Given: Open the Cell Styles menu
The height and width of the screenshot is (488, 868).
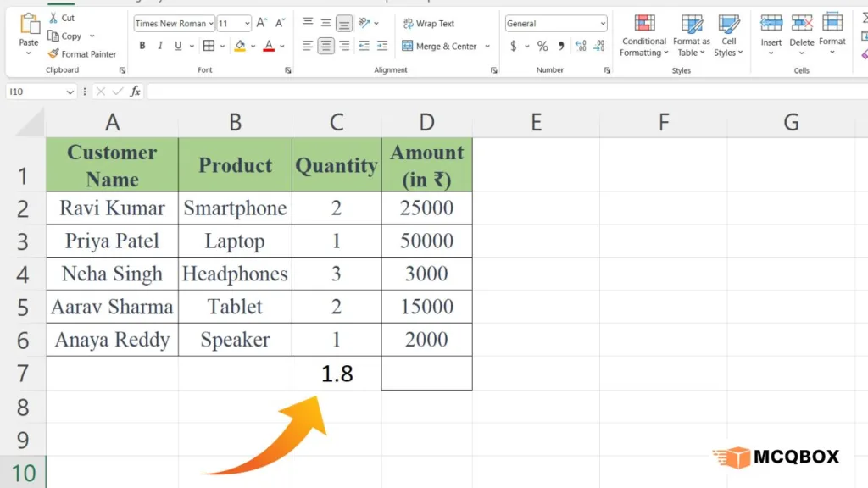Looking at the screenshot, I should click(x=728, y=36).
